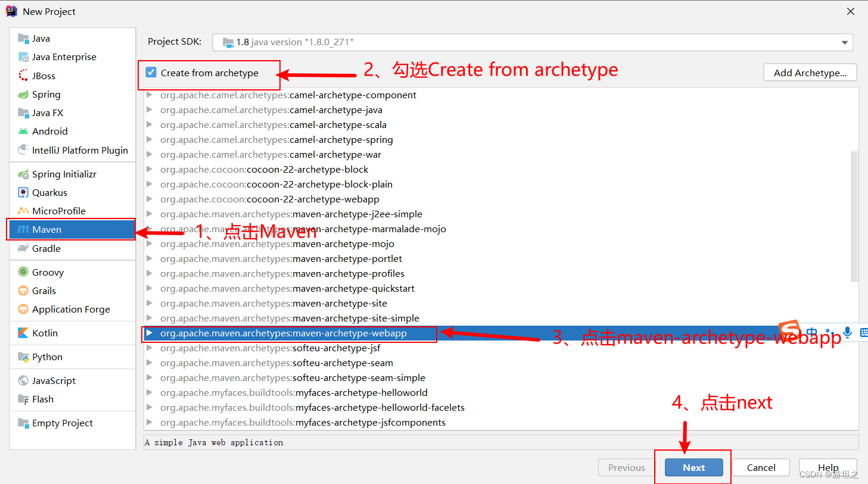This screenshot has height=484, width=868.
Task: Click the Spring Initializr icon
Action: point(23,174)
